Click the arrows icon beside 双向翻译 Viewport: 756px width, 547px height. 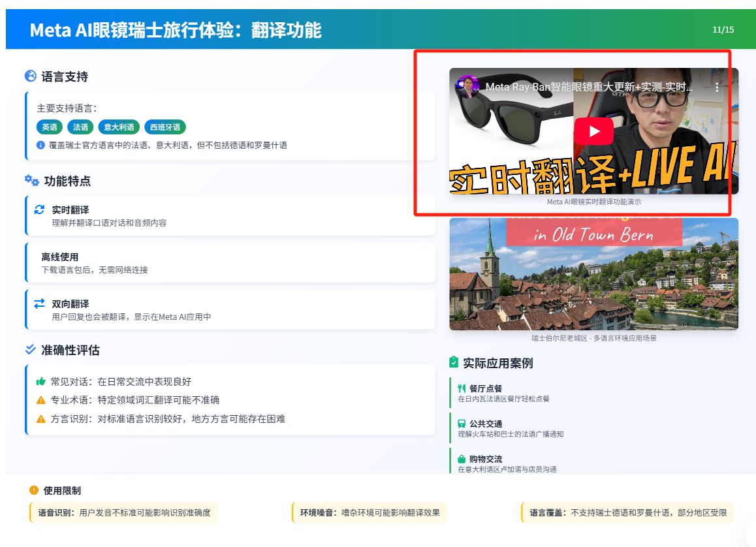click(x=40, y=304)
